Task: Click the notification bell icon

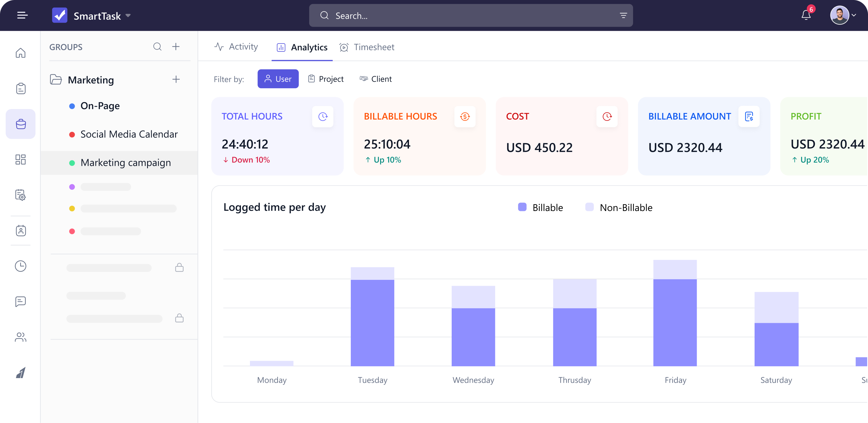Action: point(806,16)
